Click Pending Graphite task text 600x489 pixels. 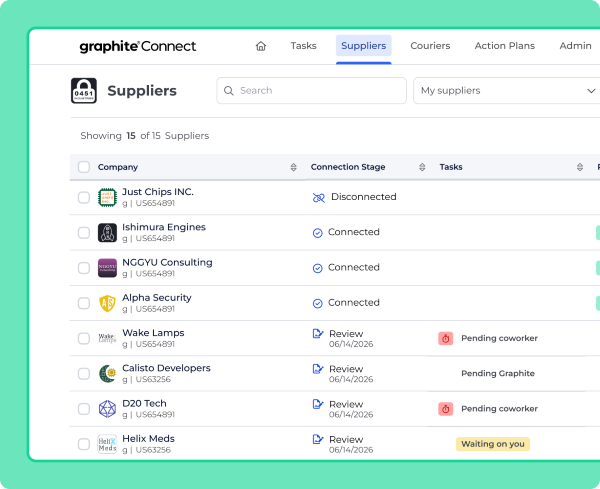tap(498, 373)
